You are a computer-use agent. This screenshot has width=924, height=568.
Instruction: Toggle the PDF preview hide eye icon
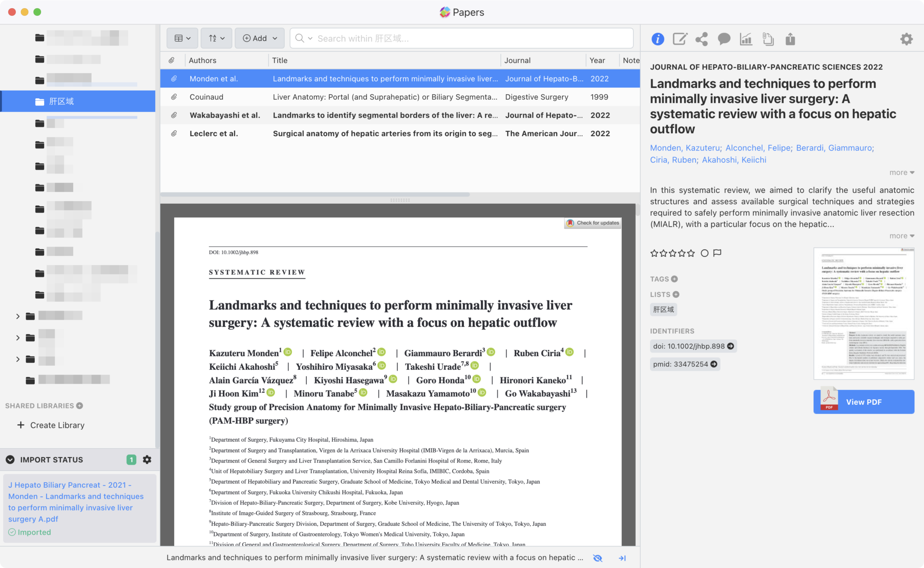598,558
